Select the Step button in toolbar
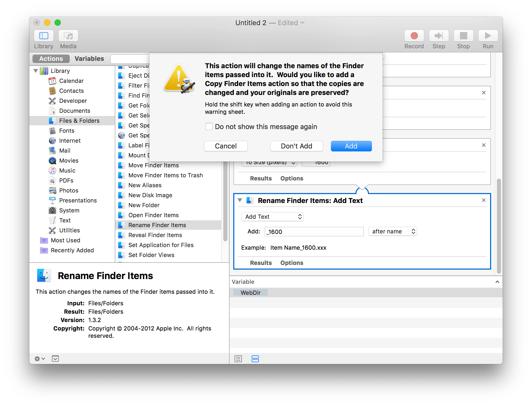 [439, 36]
